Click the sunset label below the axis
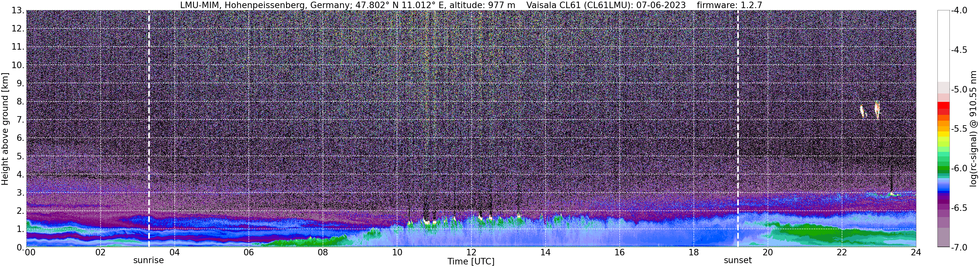 click(738, 261)
